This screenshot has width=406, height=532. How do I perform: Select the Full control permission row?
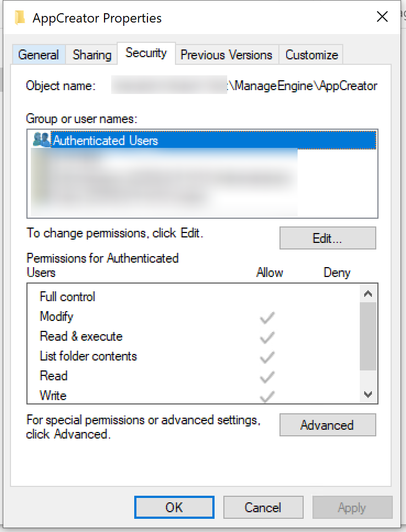(68, 297)
